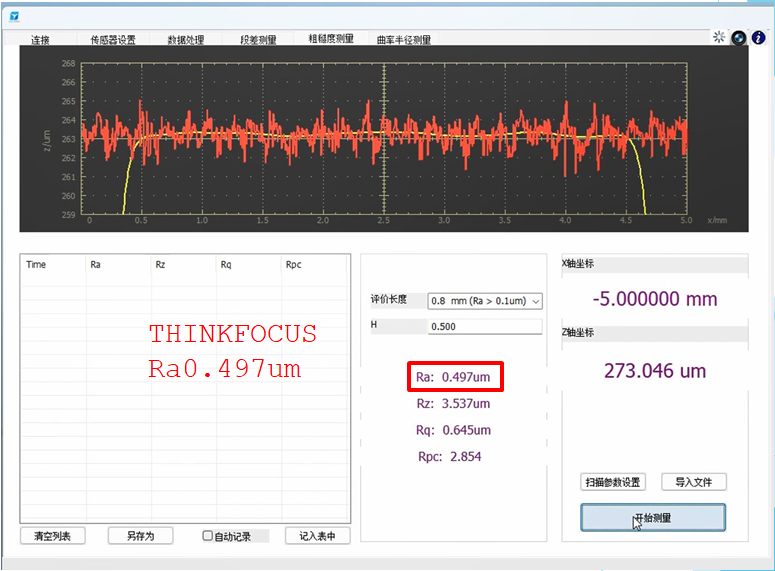Screen dimensions: 775x571
Task: Click the 扫描参数设置 button
Action: click(x=613, y=482)
